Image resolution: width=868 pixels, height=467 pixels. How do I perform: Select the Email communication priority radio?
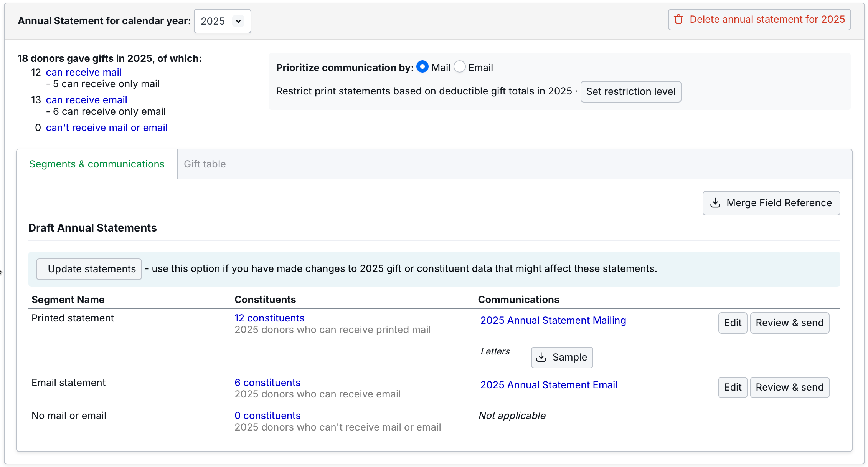click(459, 67)
